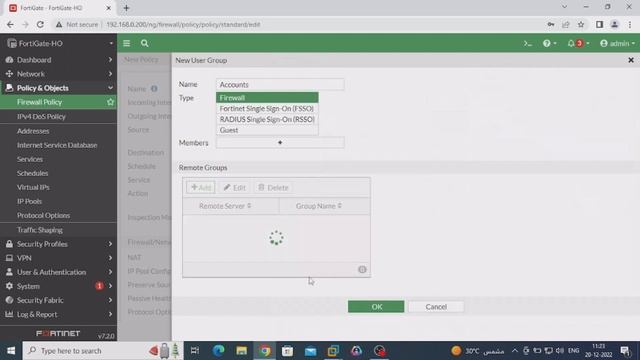640x360 pixels.
Task: Open Chrome from taskbar
Action: point(264,351)
